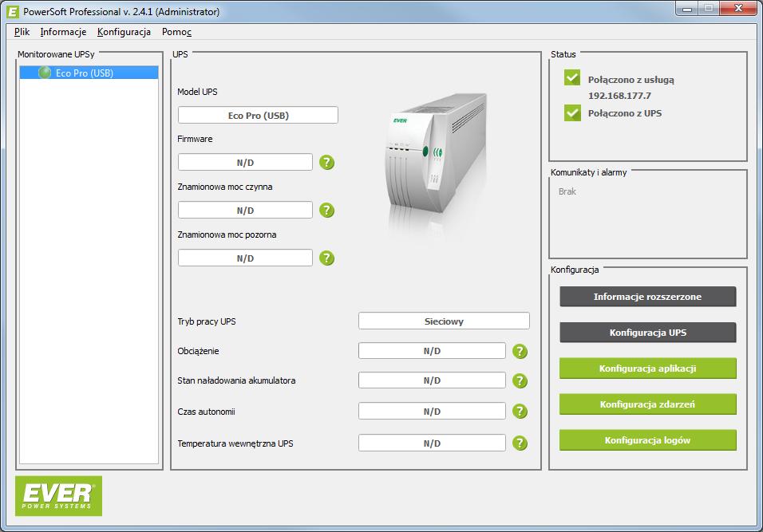This screenshot has height=532, width=763.
Task: Open the Pomoc menu
Action: (x=176, y=32)
